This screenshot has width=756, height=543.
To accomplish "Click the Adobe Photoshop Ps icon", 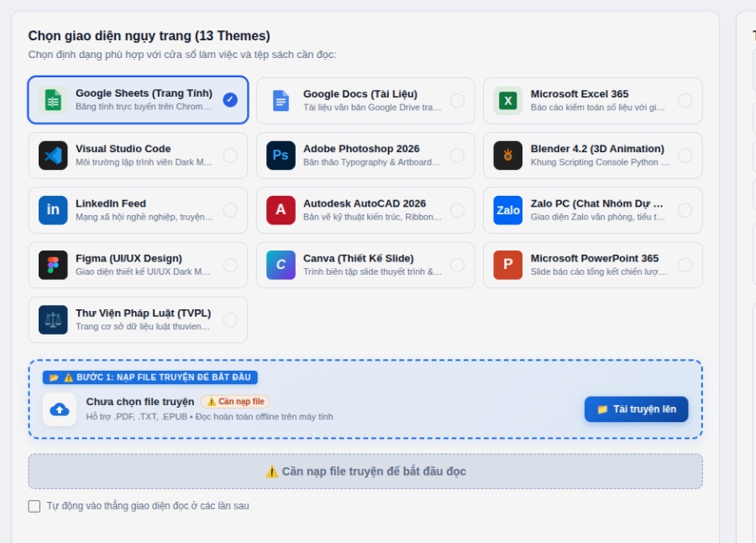I will coord(281,156).
